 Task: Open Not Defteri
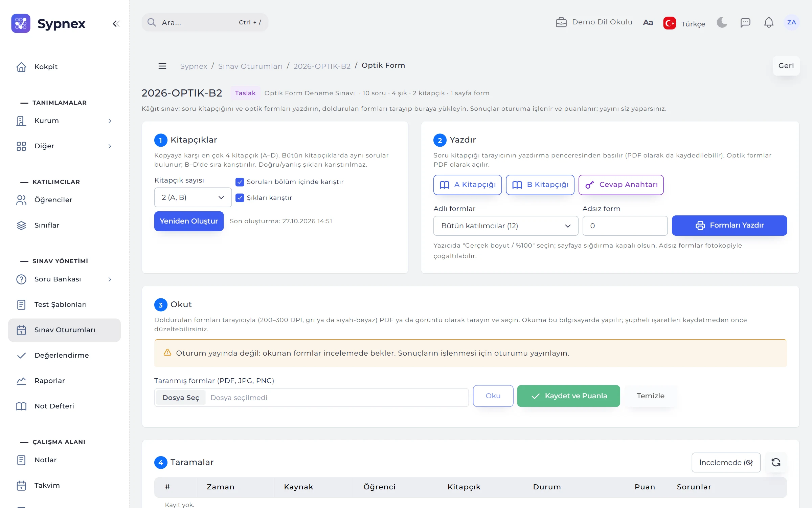(64, 406)
